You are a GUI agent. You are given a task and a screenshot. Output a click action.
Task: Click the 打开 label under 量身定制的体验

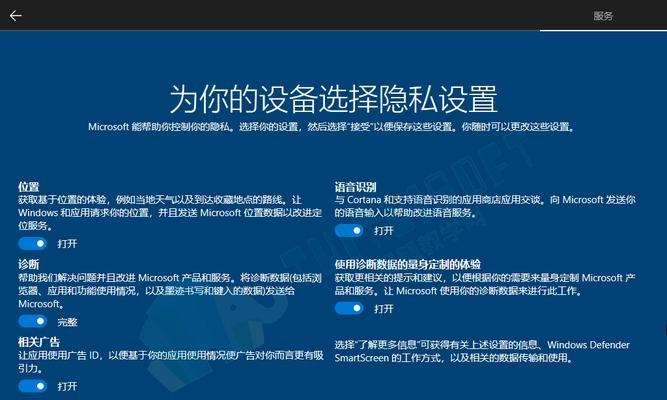384,309
